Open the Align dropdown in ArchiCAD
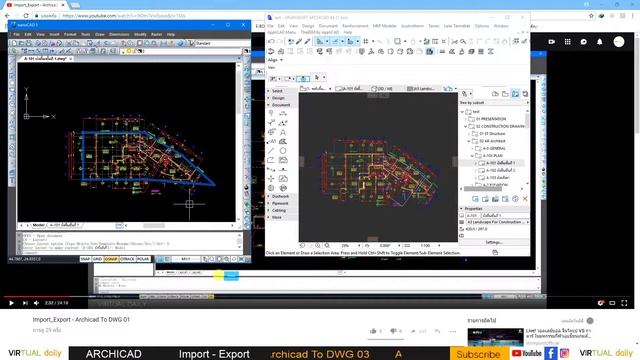The width and height of the screenshot is (640, 360). (275, 60)
